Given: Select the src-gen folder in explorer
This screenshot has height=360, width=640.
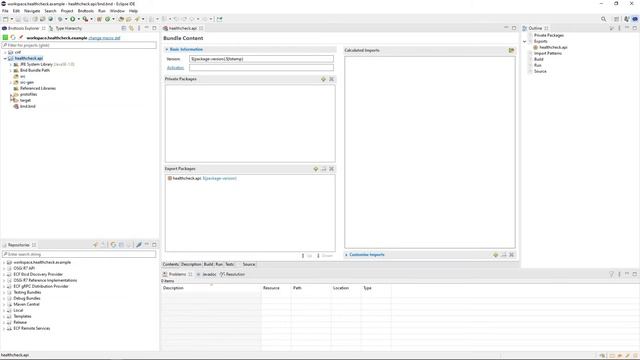Looking at the screenshot, I should click(x=27, y=82).
